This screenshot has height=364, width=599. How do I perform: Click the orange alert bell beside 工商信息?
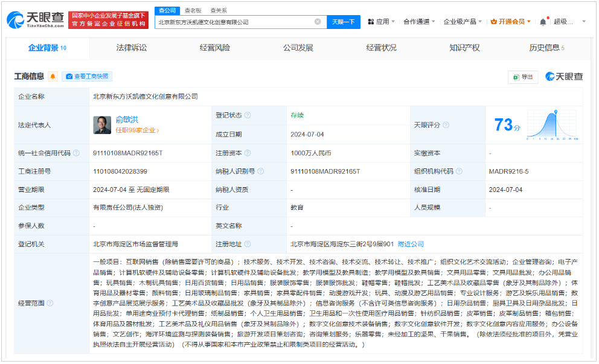pyautogui.click(x=53, y=77)
